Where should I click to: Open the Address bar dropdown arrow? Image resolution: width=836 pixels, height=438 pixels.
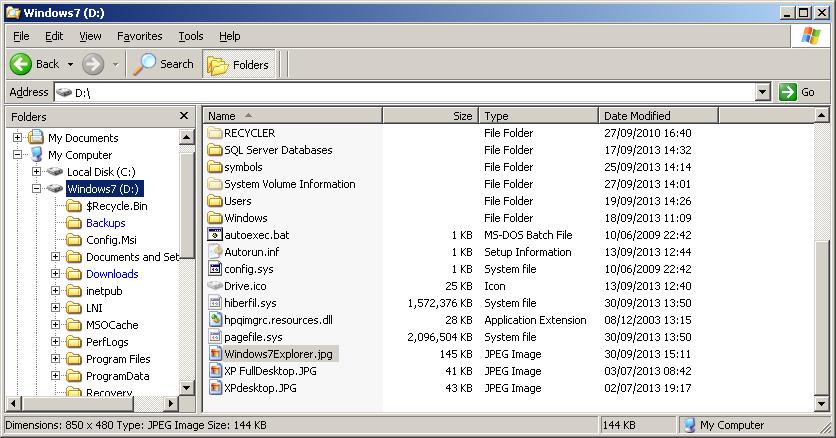coord(763,92)
